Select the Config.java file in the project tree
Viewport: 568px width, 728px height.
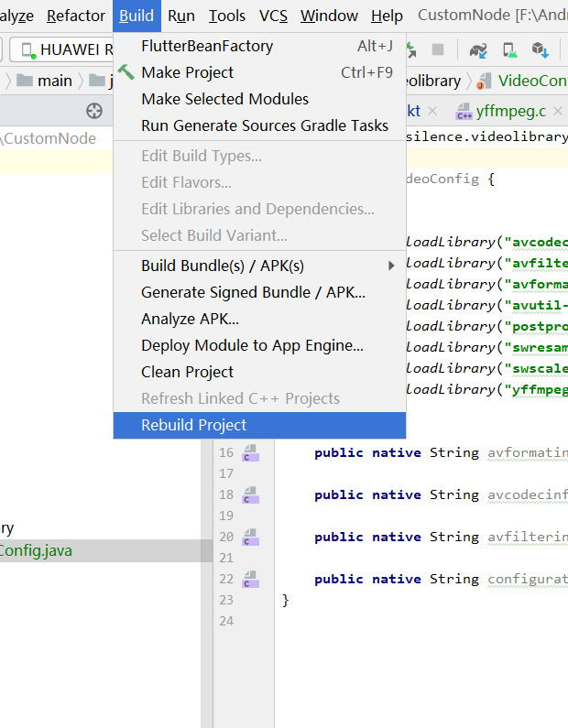coord(37,550)
